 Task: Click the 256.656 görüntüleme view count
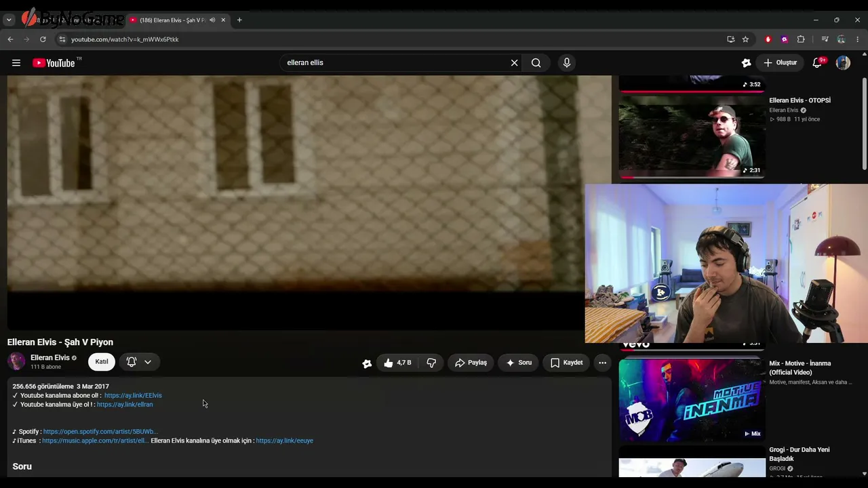coord(43,386)
